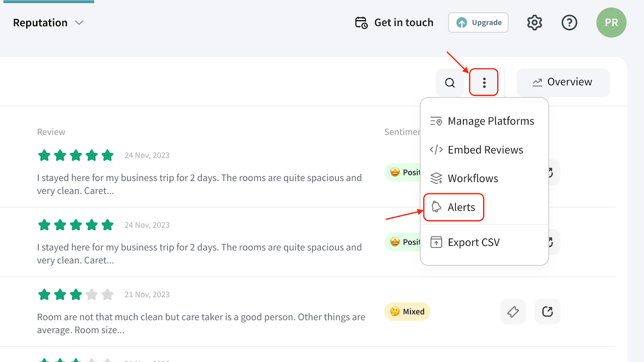This screenshot has width=644, height=362.
Task: Click the Review column header
Action: click(51, 132)
